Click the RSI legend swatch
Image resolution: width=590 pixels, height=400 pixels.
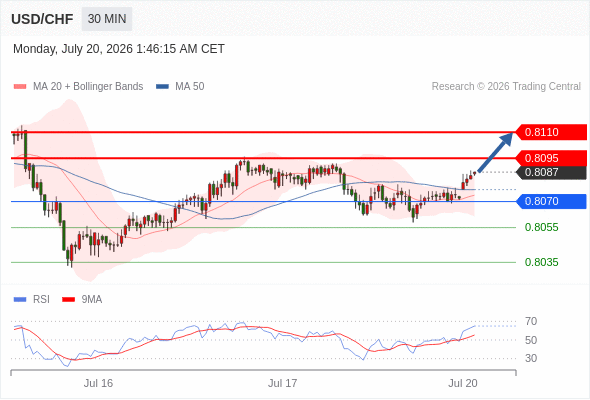pos(20,300)
